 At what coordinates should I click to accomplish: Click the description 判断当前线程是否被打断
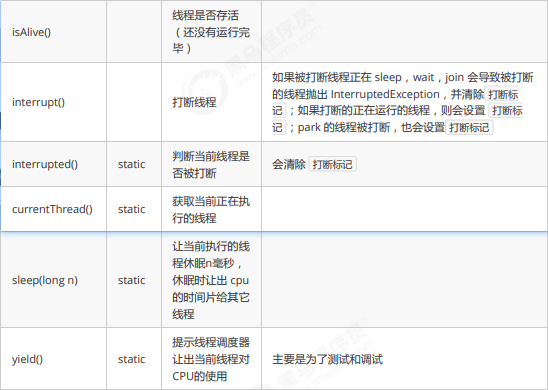click(211, 165)
